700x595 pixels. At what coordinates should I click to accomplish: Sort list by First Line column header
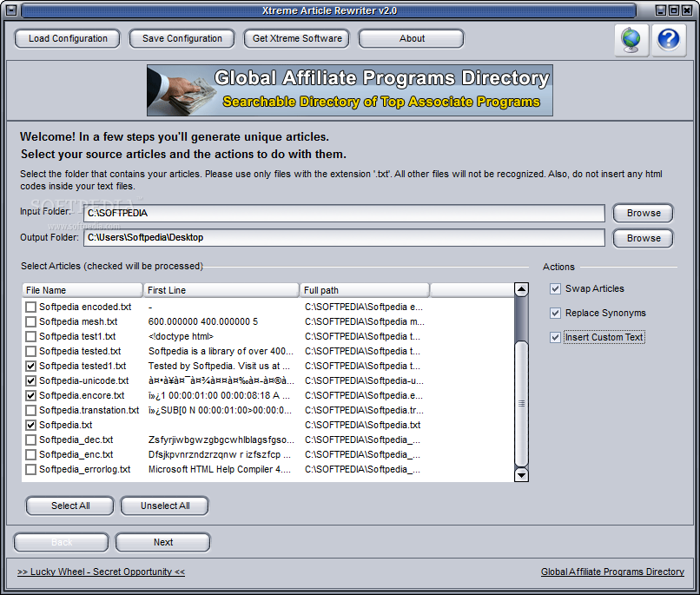tap(221, 290)
